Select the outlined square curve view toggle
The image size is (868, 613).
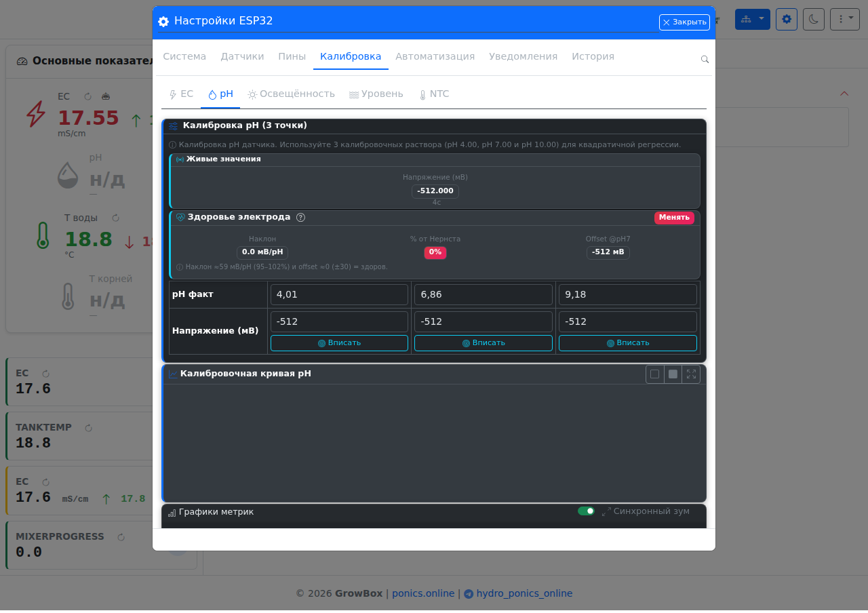pos(654,374)
